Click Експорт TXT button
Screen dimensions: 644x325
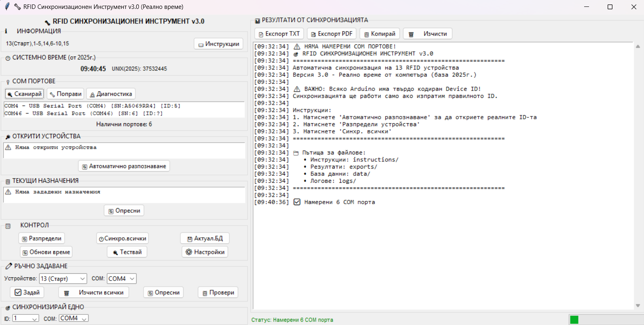coord(279,34)
